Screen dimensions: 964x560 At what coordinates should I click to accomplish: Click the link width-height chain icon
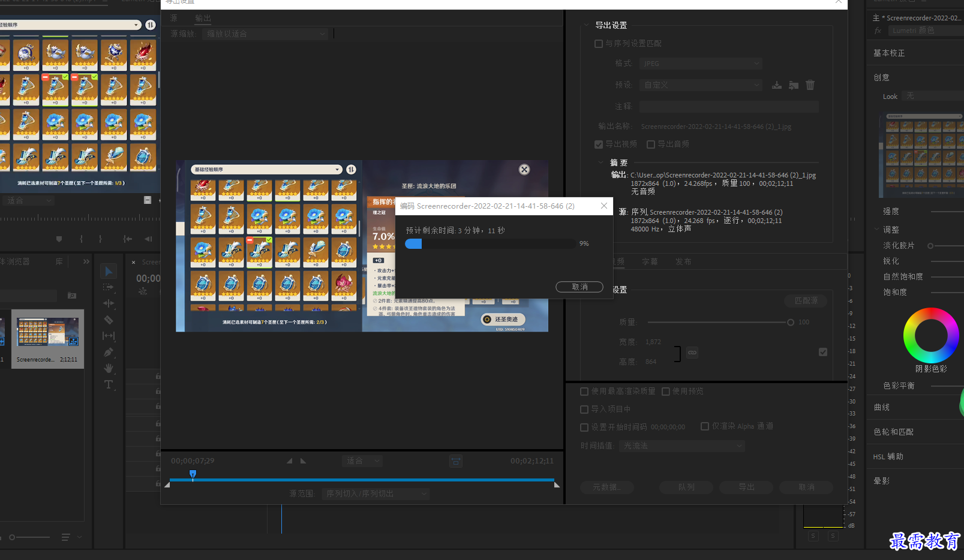(x=692, y=353)
